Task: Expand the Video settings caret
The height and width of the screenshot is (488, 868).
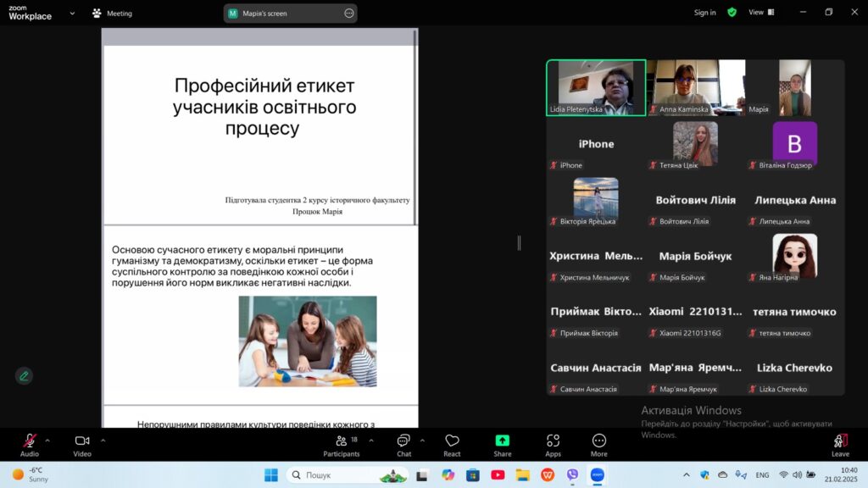Action: pyautogui.click(x=103, y=440)
